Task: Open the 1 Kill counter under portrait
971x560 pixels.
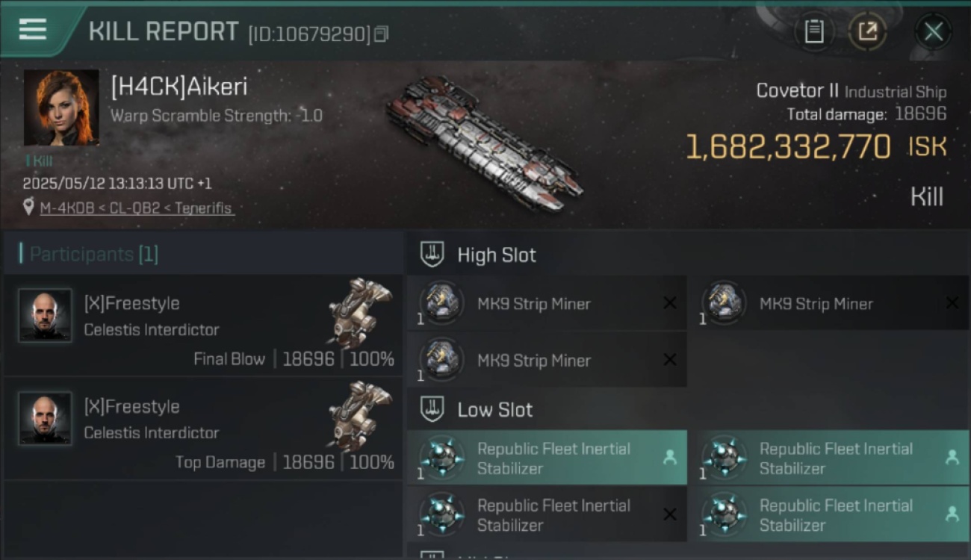Action: (x=39, y=161)
